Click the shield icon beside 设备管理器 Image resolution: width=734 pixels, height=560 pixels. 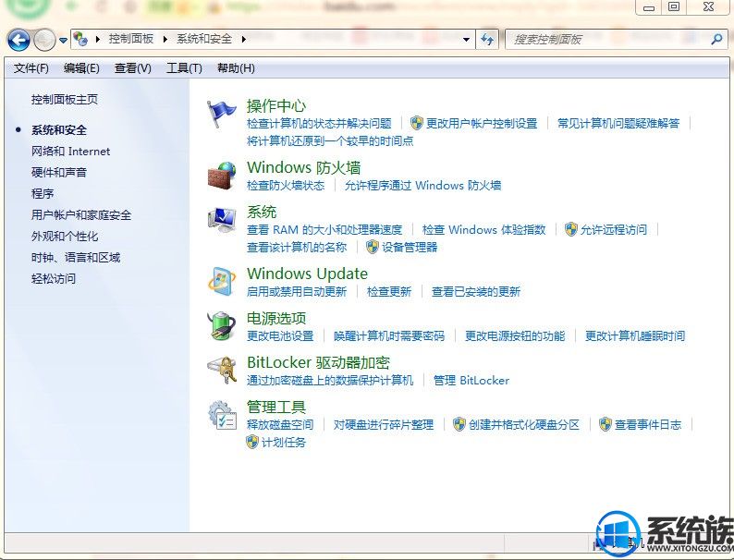[x=373, y=247]
